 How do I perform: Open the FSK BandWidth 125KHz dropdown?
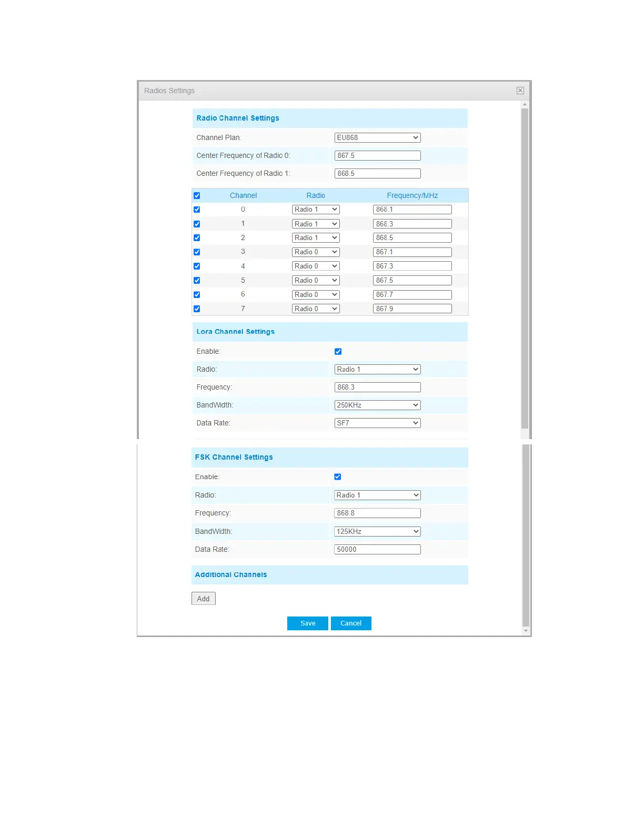point(377,532)
